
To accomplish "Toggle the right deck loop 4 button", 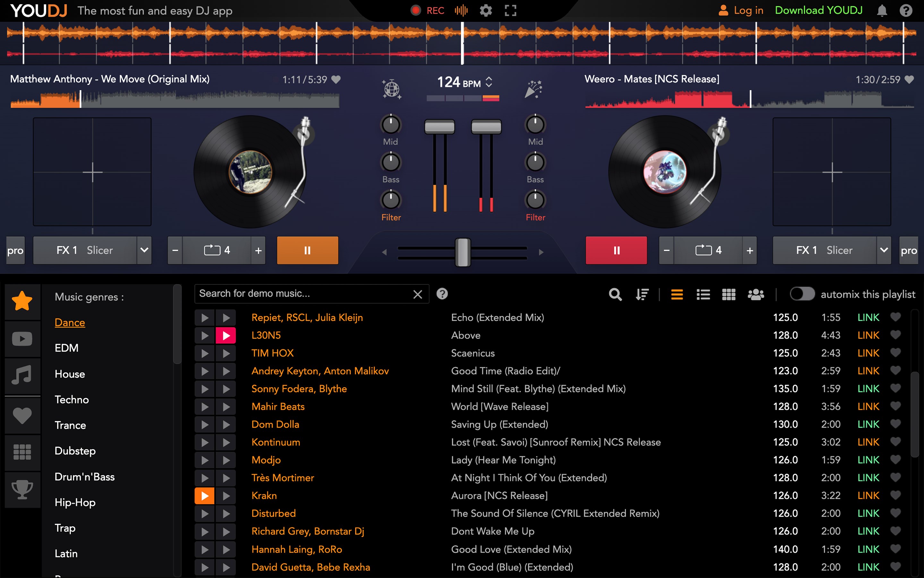I will click(x=708, y=250).
